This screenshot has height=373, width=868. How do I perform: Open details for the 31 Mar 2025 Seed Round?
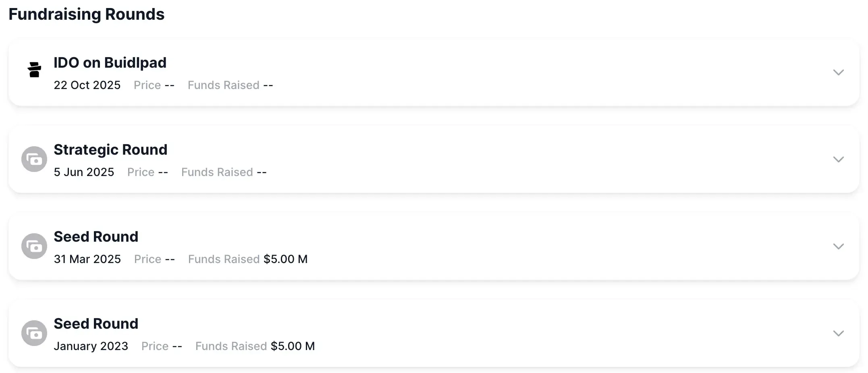[839, 246]
